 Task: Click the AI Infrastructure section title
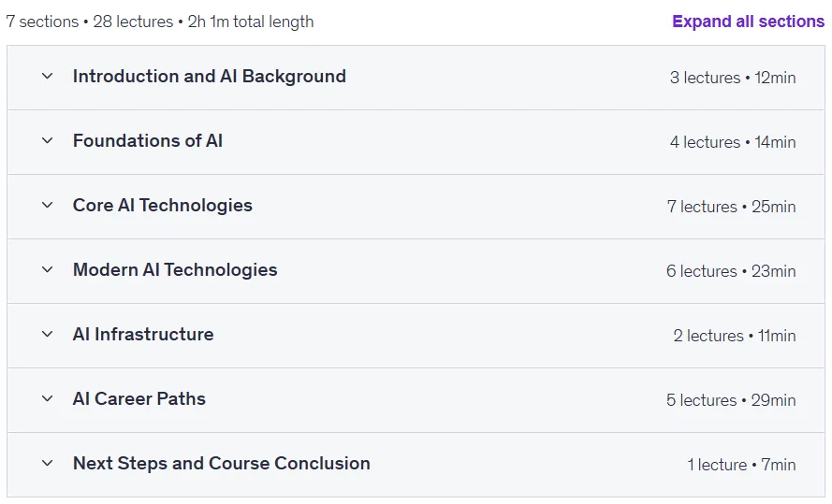click(143, 335)
